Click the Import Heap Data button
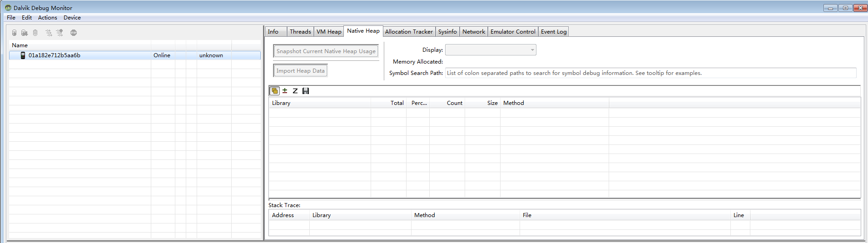Image resolution: width=868 pixels, height=243 pixels. 300,71
